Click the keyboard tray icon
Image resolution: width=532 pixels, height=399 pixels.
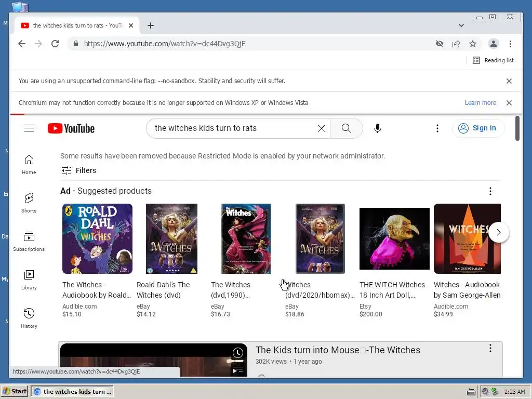[x=471, y=392]
